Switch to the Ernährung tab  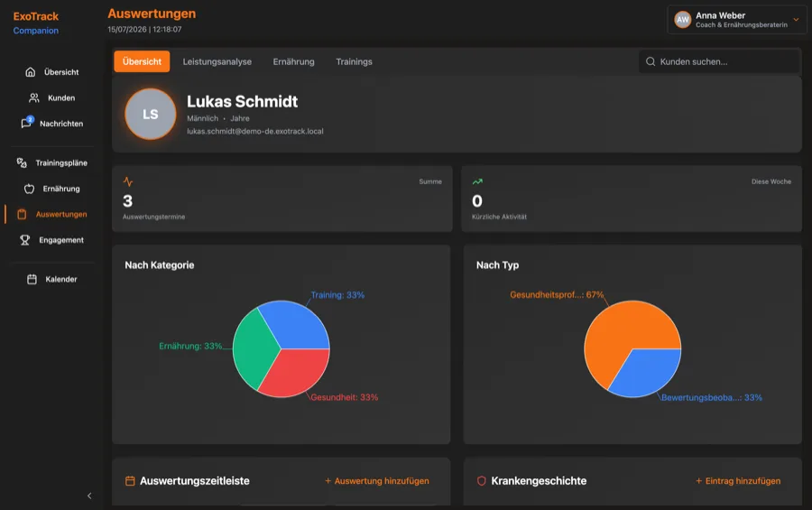[293, 61]
